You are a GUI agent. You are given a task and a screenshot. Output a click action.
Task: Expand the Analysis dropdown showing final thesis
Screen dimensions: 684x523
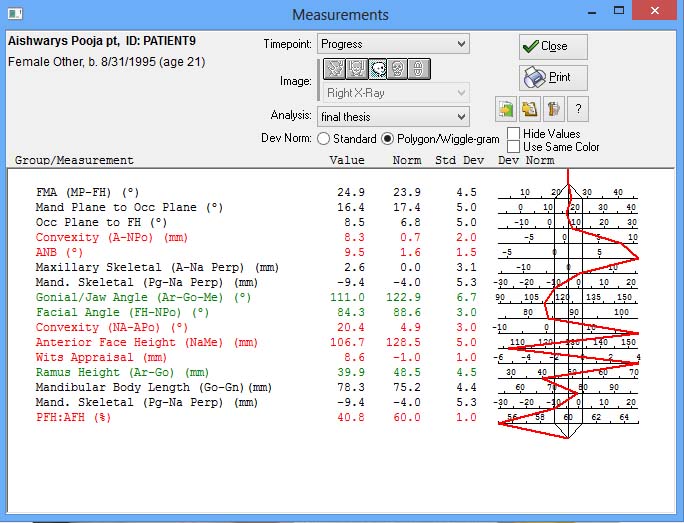[x=392, y=117]
